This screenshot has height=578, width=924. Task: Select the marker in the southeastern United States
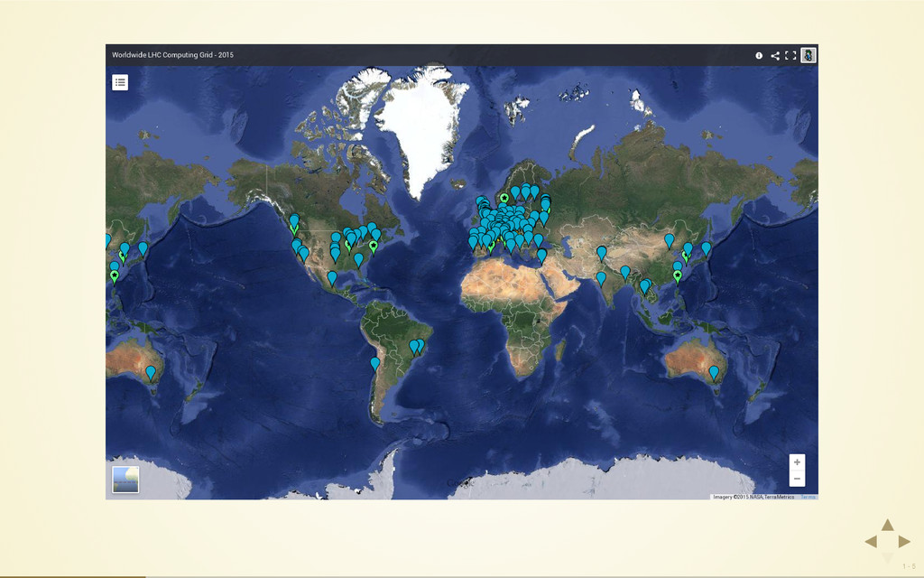(x=358, y=260)
